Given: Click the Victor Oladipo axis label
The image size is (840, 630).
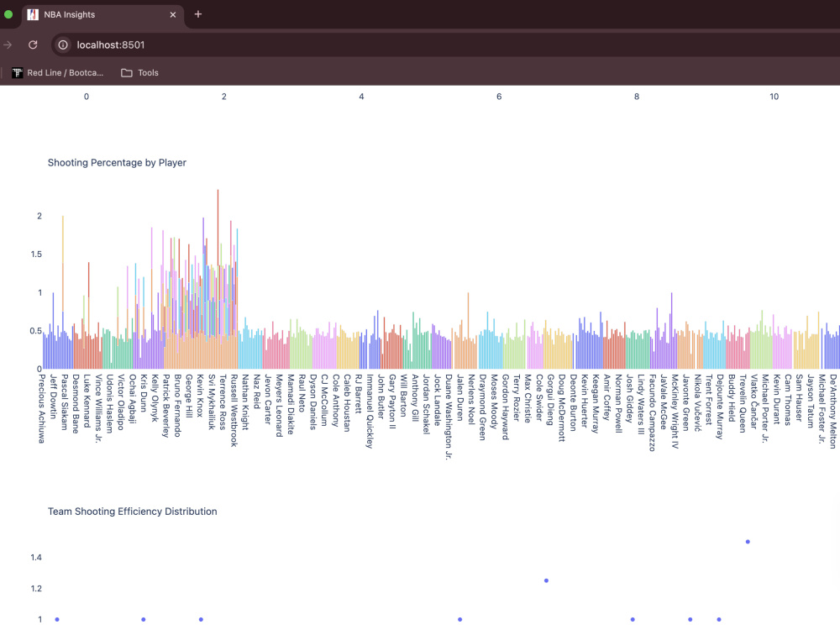Looking at the screenshot, I should click(120, 401).
